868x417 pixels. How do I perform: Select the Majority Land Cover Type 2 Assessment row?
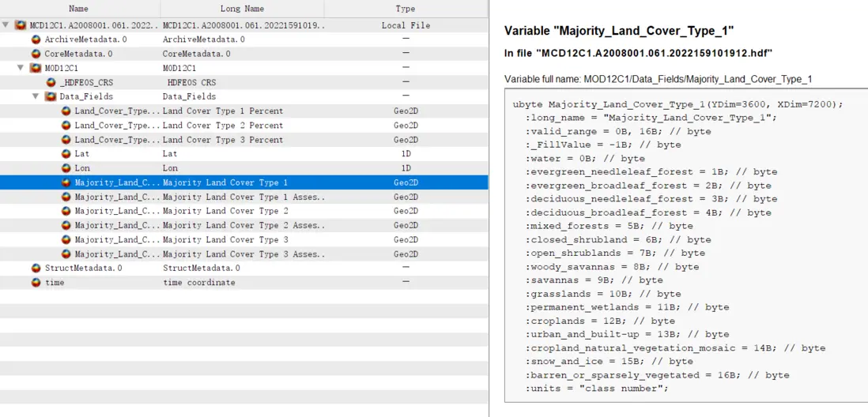243,225
